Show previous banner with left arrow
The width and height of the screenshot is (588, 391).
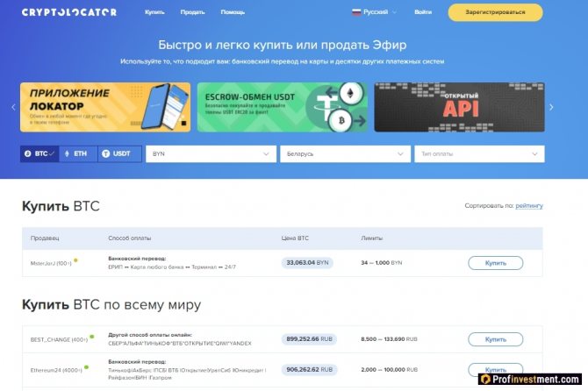(x=13, y=107)
